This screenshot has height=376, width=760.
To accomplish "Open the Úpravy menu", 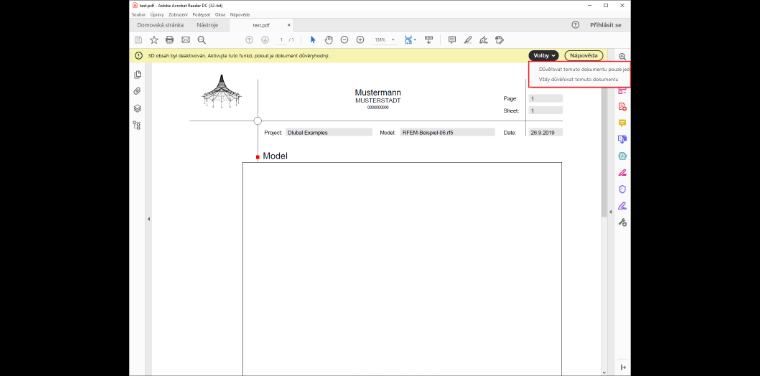I will point(156,15).
